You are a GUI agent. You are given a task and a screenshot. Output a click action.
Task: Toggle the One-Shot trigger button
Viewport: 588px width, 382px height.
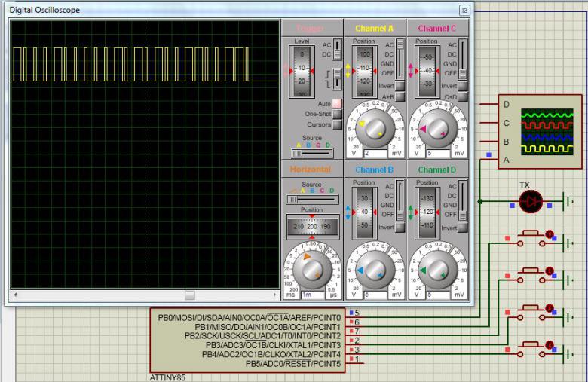[337, 114]
